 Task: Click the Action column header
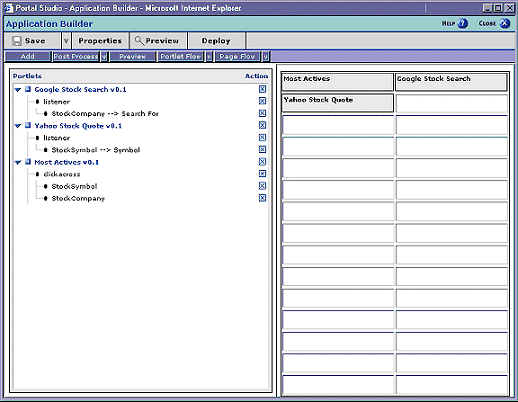point(256,76)
